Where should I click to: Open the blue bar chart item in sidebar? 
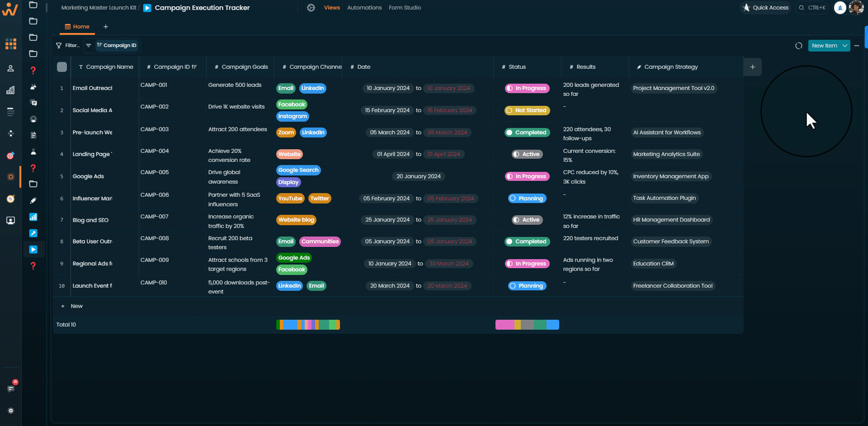coord(33,217)
